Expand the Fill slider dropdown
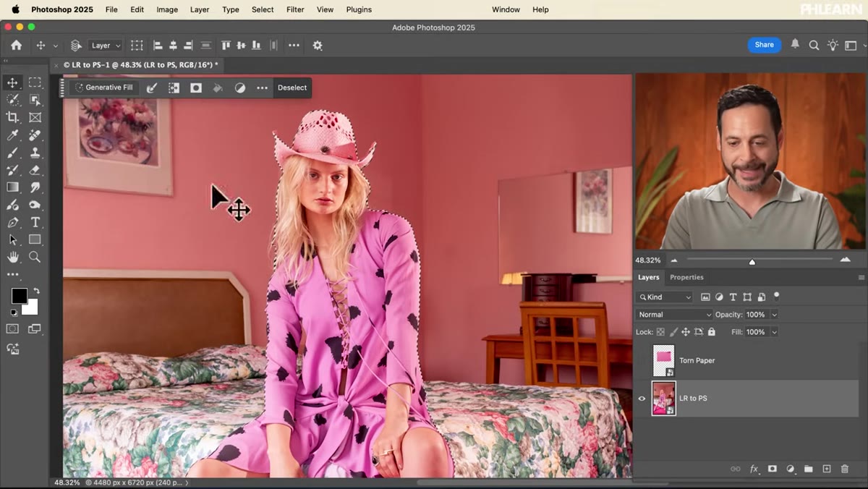This screenshot has height=489, width=868. coord(774,332)
